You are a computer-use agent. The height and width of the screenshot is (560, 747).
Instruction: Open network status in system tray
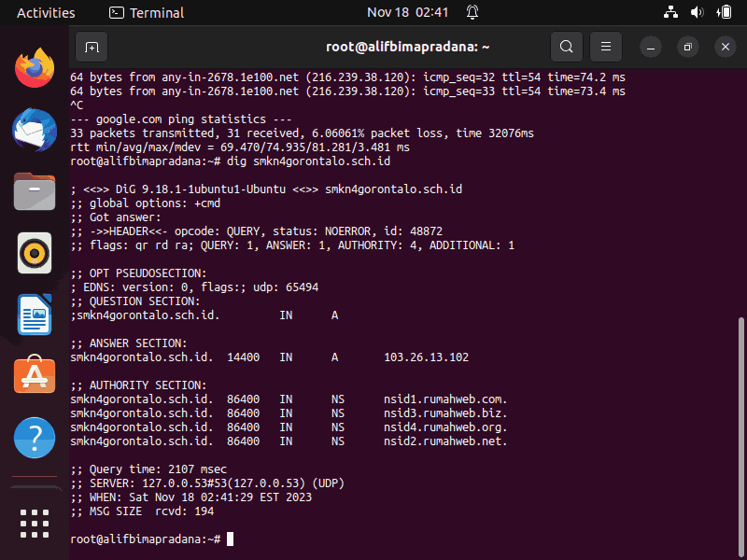tap(670, 12)
